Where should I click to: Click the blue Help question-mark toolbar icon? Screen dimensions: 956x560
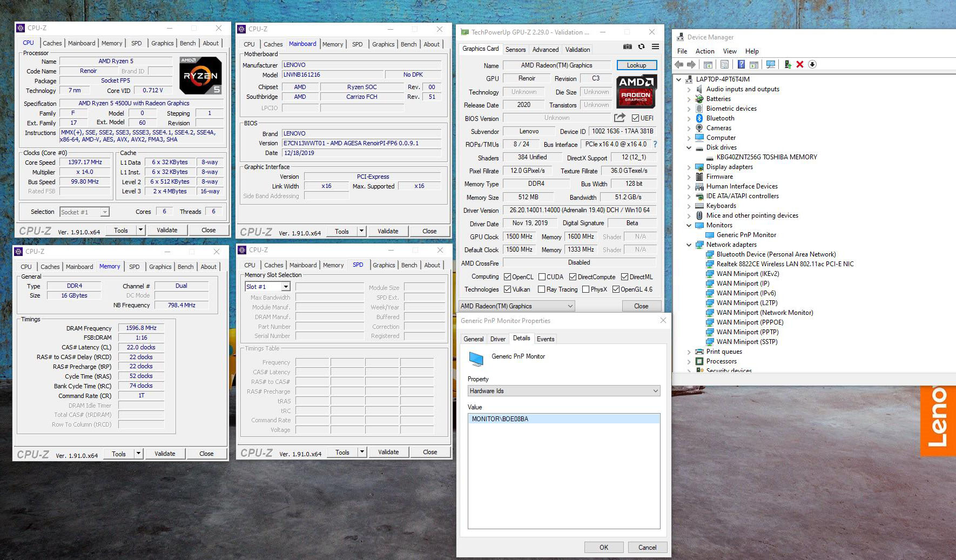[x=742, y=64]
